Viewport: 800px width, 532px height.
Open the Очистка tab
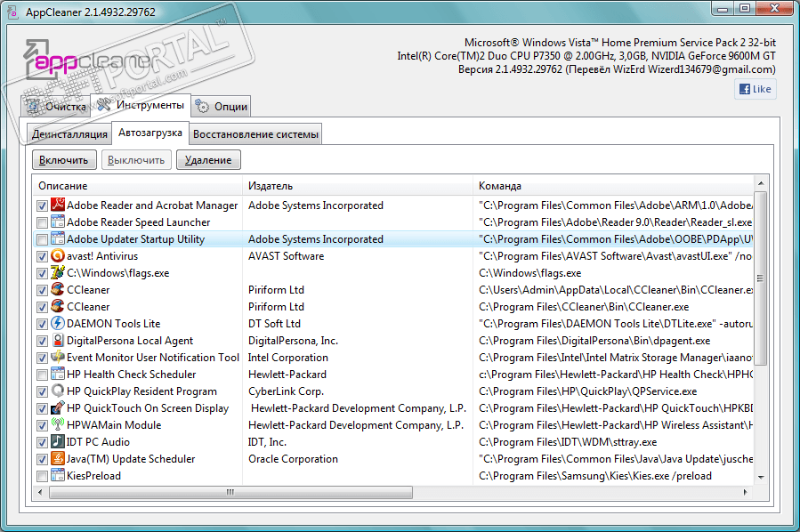coord(56,106)
